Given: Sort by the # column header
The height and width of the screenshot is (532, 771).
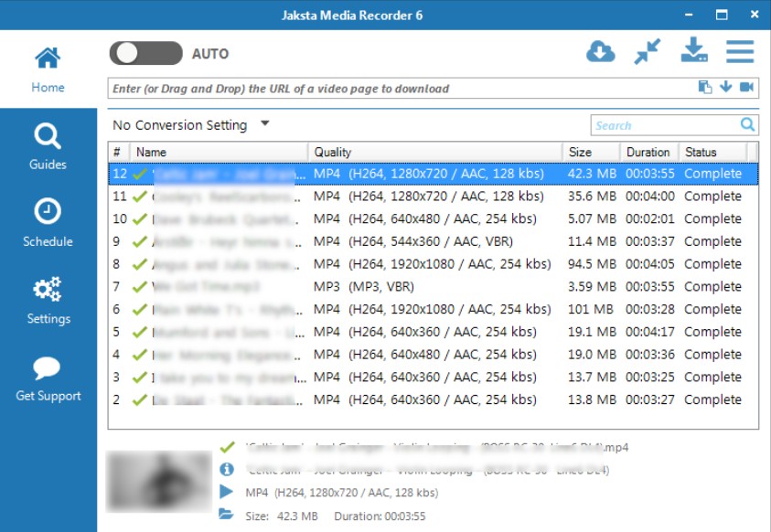Looking at the screenshot, I should pyautogui.click(x=119, y=153).
